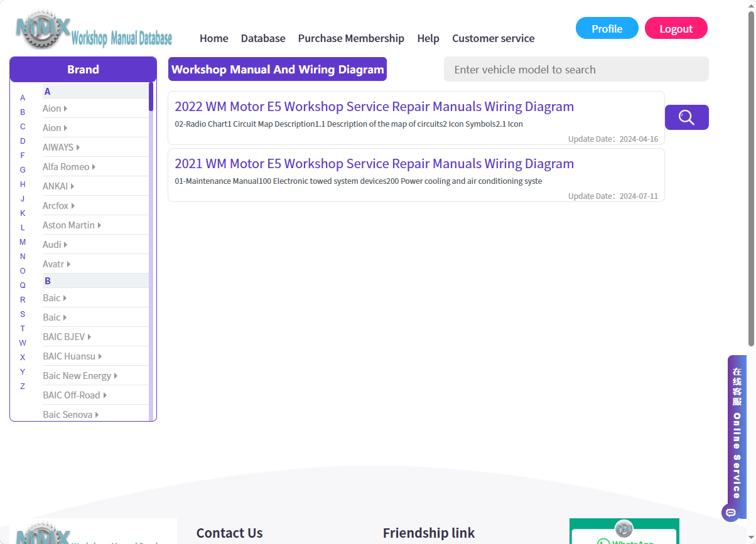Viewport: 756px width, 544px height.
Task: Jump to letter H in brand index
Action: [x=23, y=184]
